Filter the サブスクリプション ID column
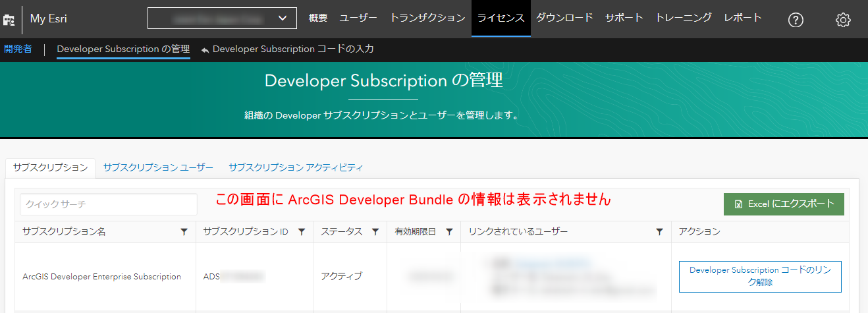868x313 pixels. click(x=301, y=232)
